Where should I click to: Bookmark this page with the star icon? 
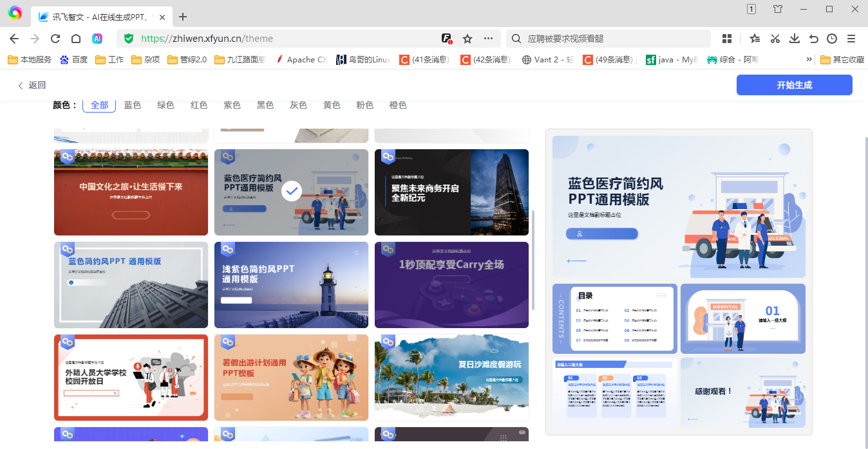[x=467, y=39]
